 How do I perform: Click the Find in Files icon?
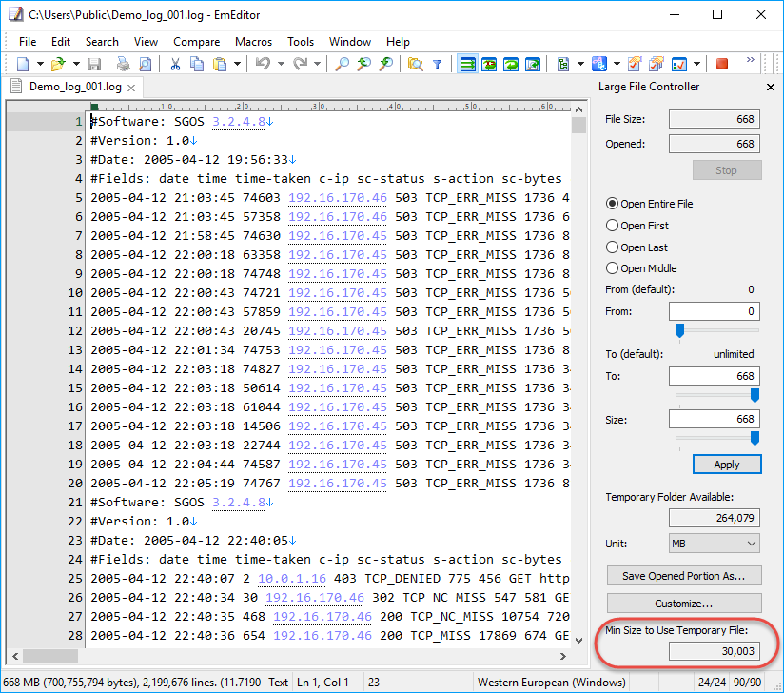[x=416, y=64]
